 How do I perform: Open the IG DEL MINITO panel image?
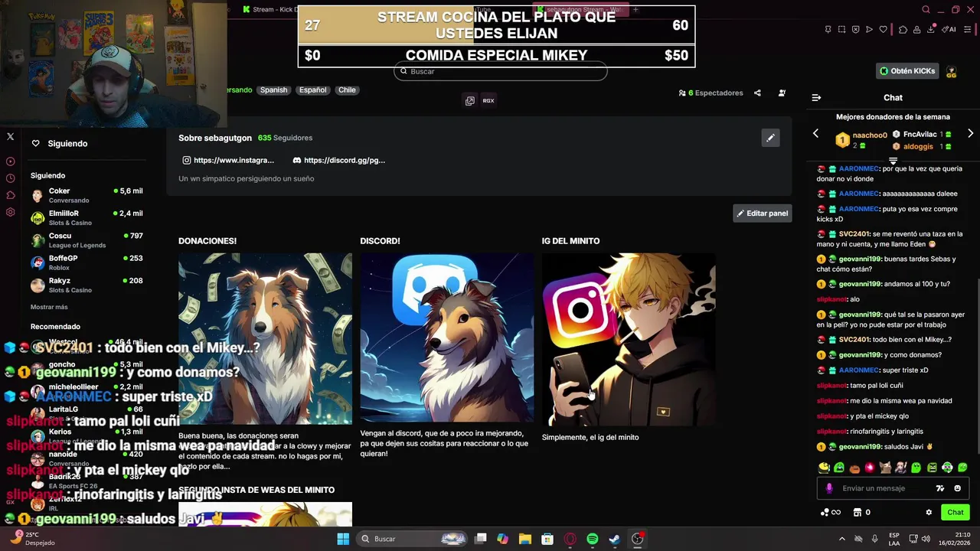(629, 340)
